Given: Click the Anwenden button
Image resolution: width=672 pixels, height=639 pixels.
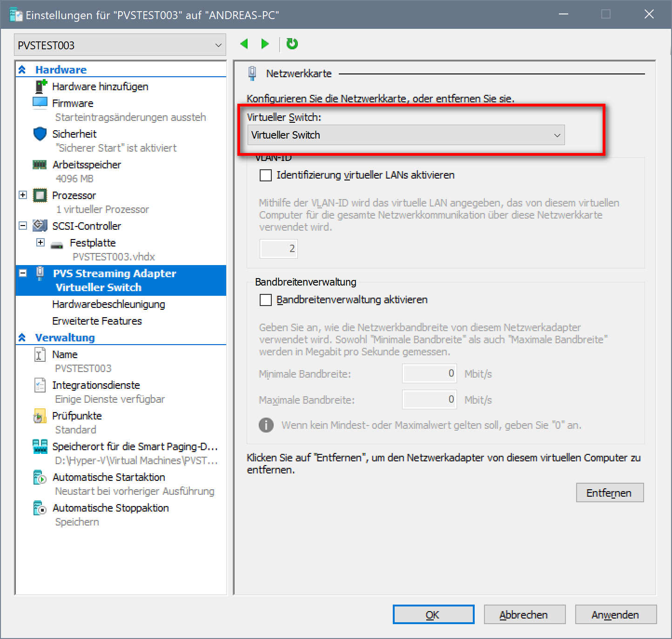Looking at the screenshot, I should 615,615.
